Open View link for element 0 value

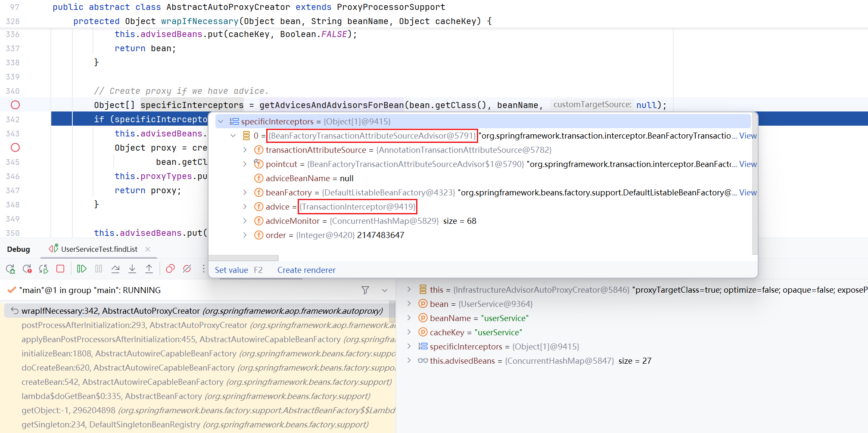coord(748,136)
